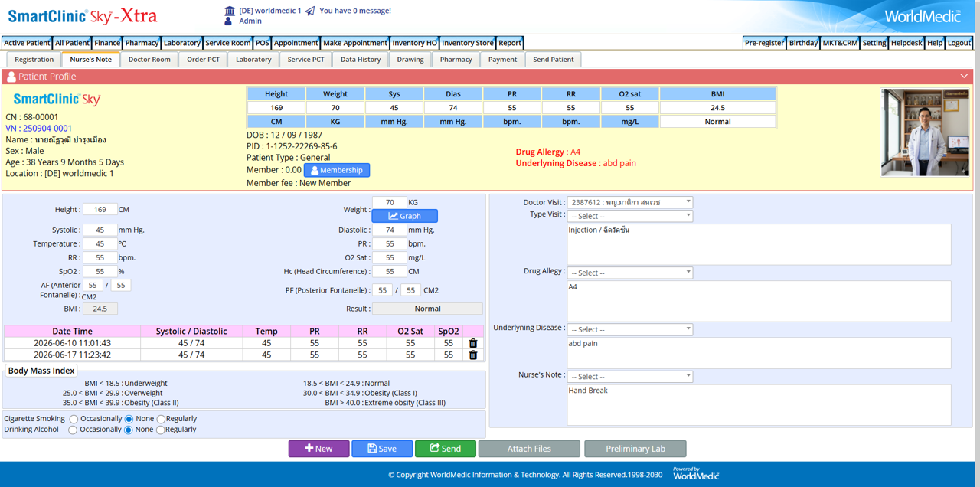Image resolution: width=980 pixels, height=487 pixels.
Task: Click the Height input field
Action: pos(100,209)
